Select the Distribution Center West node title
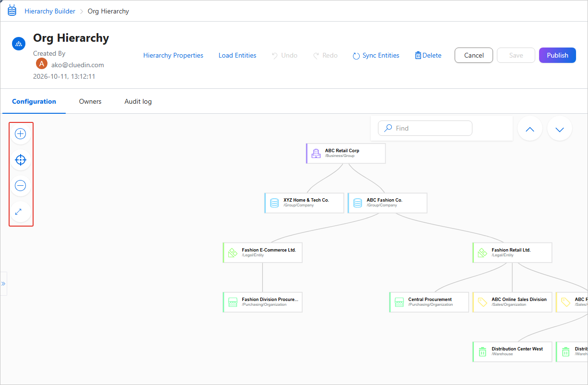588x385 pixels. click(x=517, y=349)
